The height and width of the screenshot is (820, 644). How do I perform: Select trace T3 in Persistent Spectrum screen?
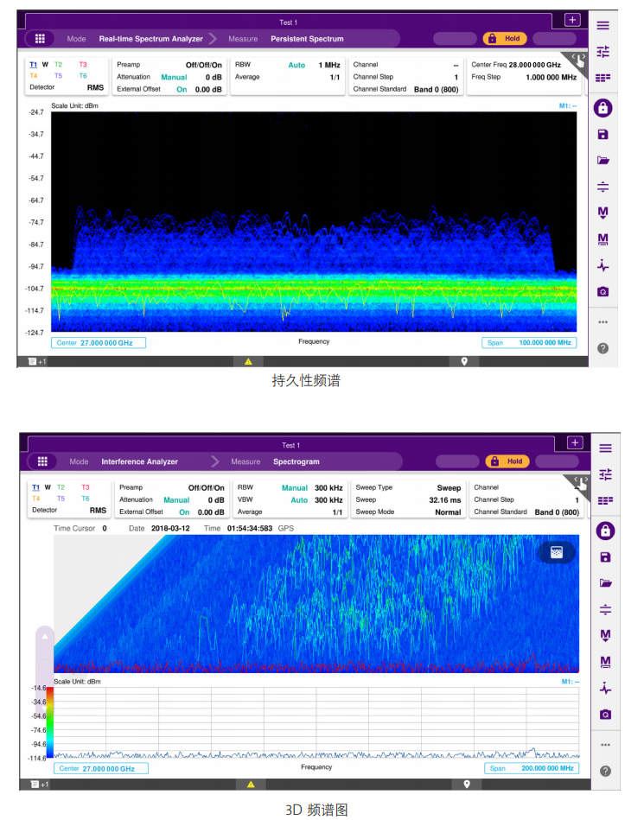[x=83, y=64]
